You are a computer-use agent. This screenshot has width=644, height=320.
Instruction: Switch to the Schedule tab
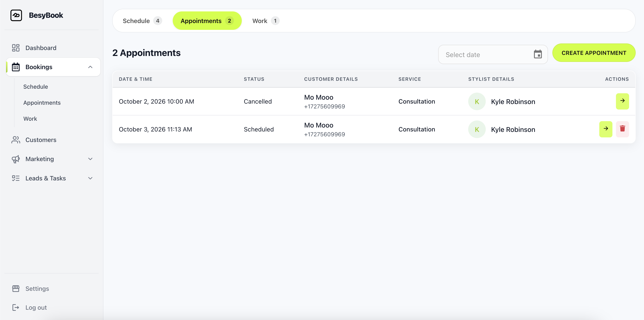[142, 21]
